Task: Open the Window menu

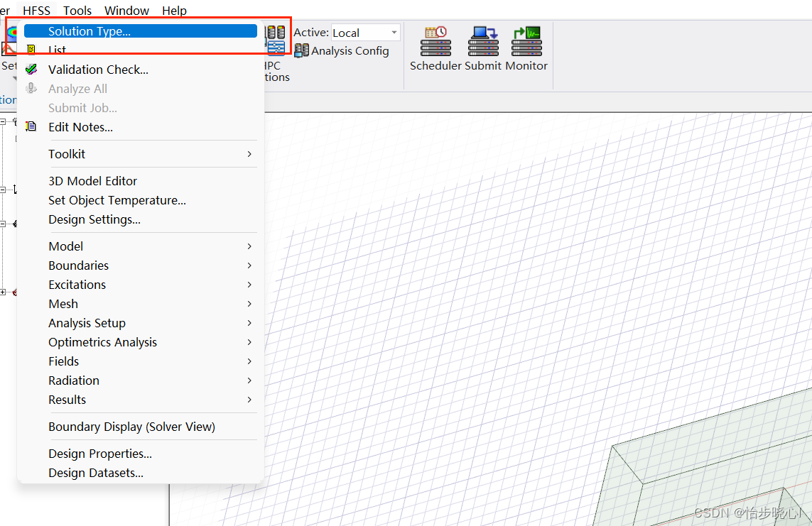Action: (126, 11)
